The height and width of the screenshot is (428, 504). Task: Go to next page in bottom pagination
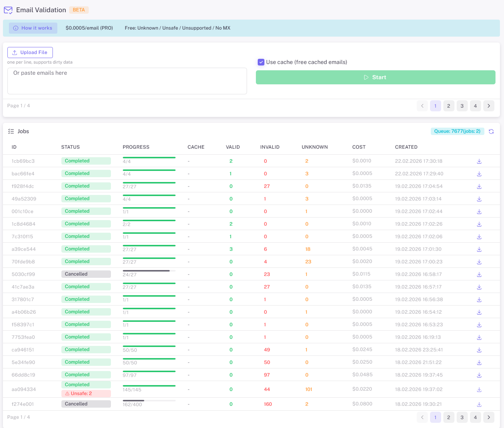[488, 417]
